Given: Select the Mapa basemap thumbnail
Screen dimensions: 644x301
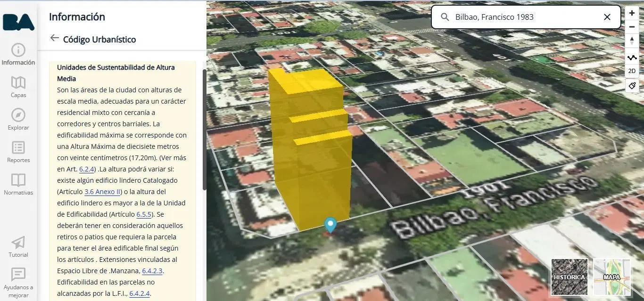Looking at the screenshot, I should coord(612,277).
